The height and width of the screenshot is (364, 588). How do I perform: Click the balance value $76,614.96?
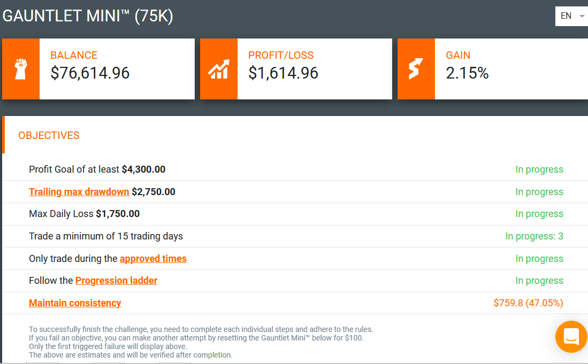[90, 73]
